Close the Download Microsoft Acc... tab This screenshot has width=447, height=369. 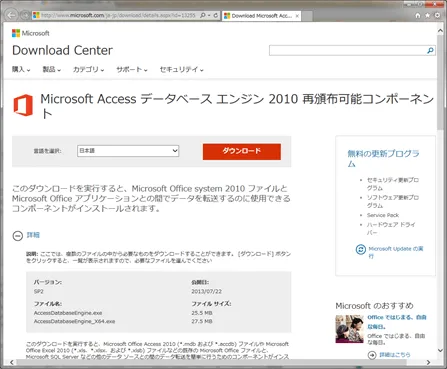point(297,16)
